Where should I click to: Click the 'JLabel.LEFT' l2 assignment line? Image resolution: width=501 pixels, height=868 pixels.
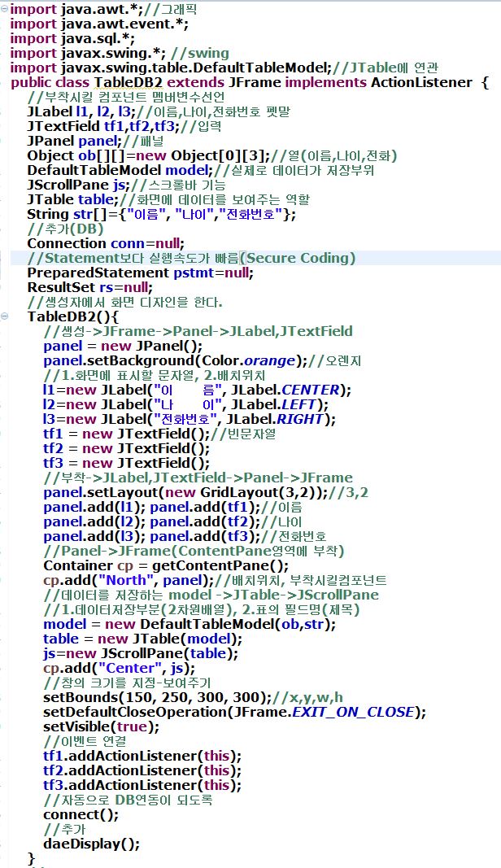click(186, 404)
